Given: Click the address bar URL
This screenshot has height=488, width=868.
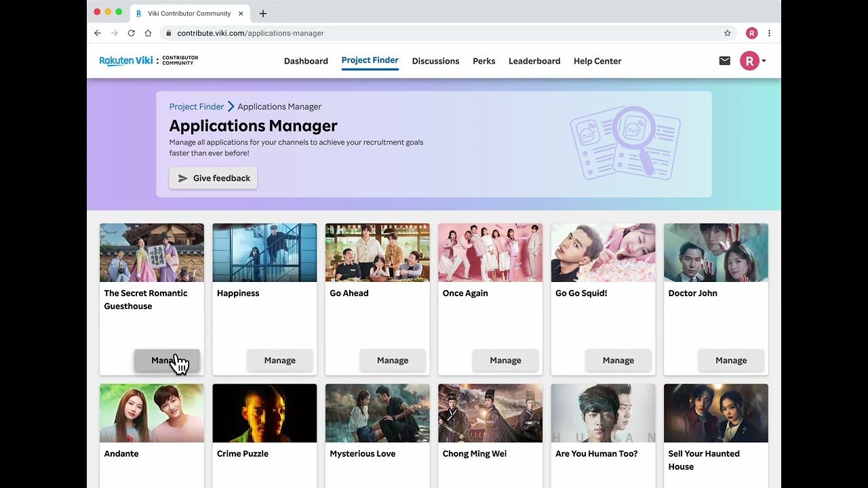Looking at the screenshot, I should (250, 33).
